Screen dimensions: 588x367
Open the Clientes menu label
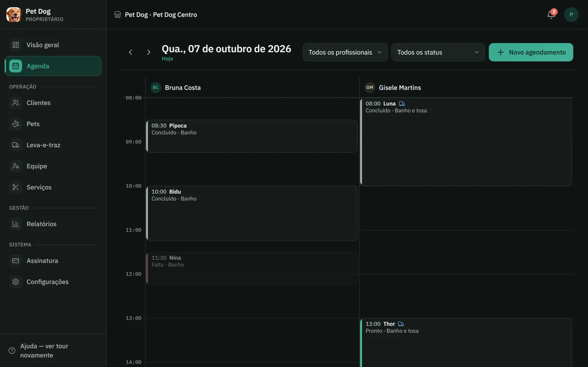pyautogui.click(x=38, y=103)
